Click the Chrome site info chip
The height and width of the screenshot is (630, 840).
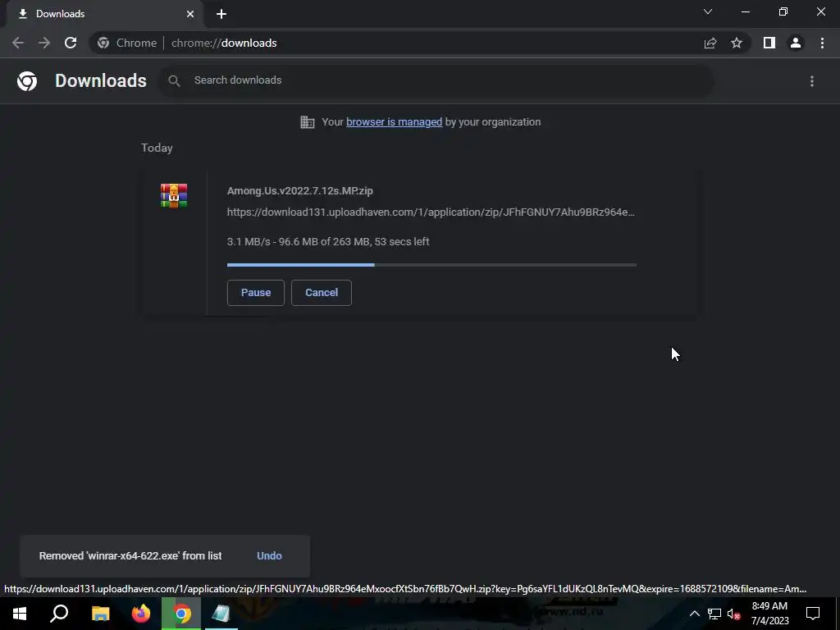pos(127,43)
